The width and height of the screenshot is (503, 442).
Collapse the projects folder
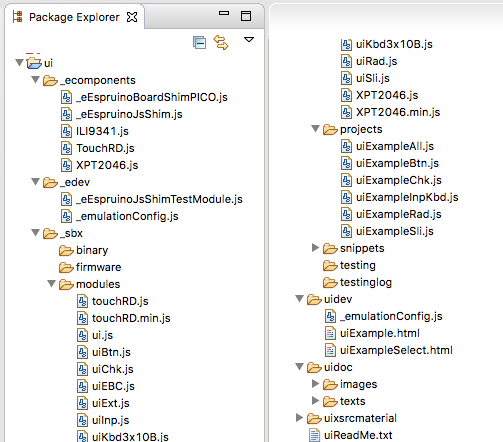316,129
